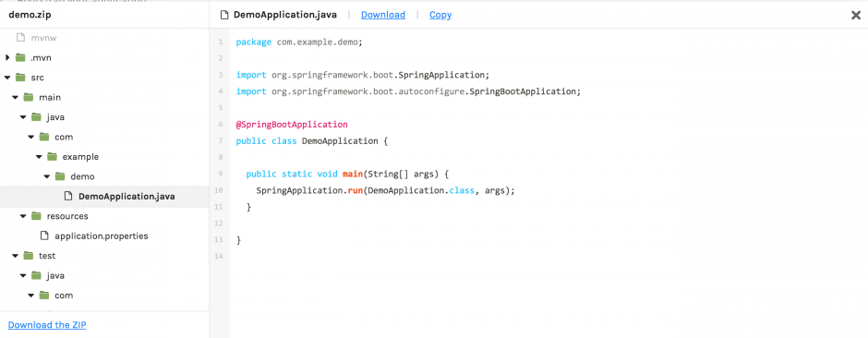Click the main folder icon
868x338 pixels.
[29, 97]
